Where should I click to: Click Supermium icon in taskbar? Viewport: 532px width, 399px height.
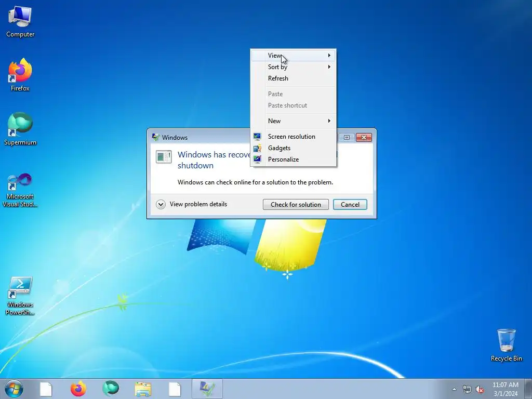click(111, 389)
